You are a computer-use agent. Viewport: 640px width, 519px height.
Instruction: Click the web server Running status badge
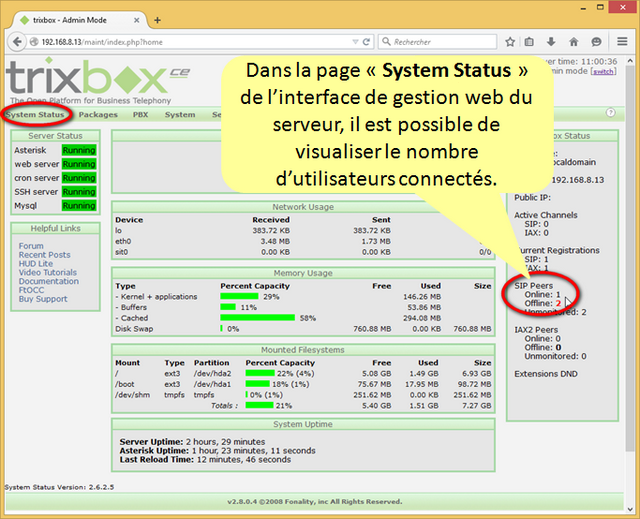point(79,164)
